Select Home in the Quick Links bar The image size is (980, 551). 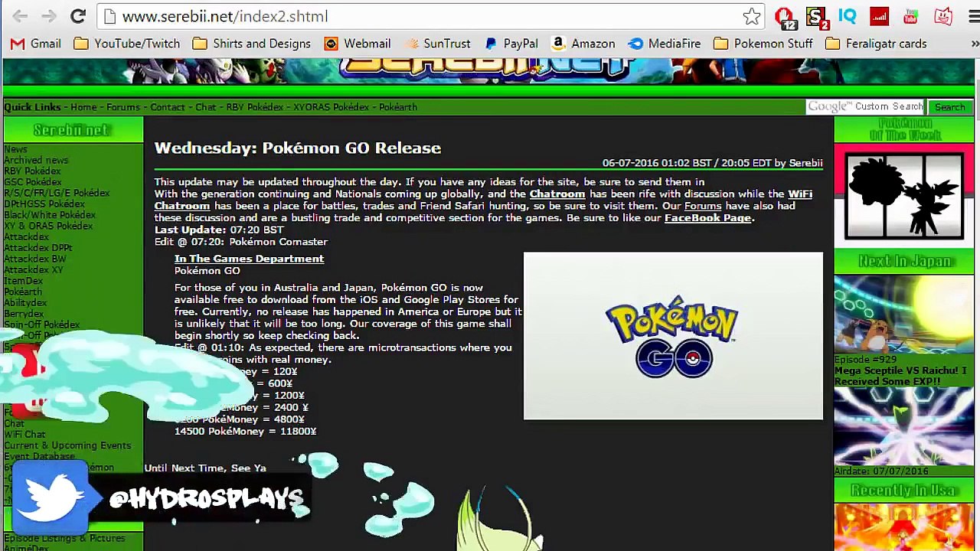(x=83, y=107)
